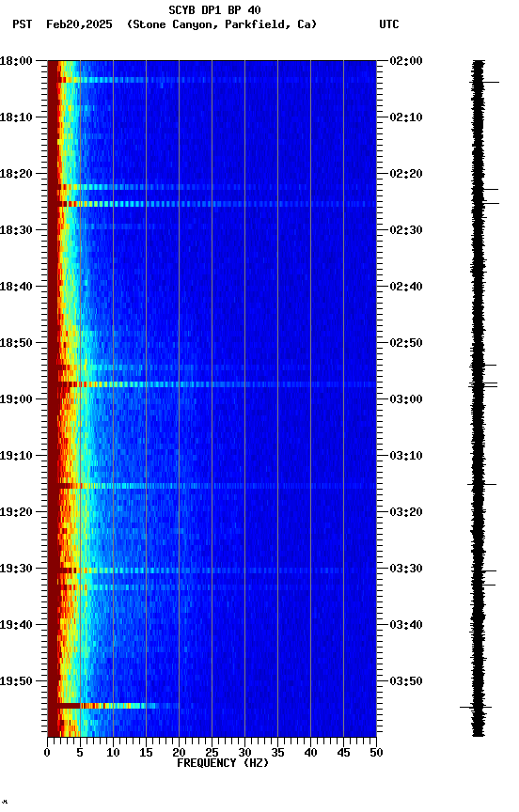Click the 18:40 PST time label
The height and width of the screenshot is (812, 519).
coord(16,287)
